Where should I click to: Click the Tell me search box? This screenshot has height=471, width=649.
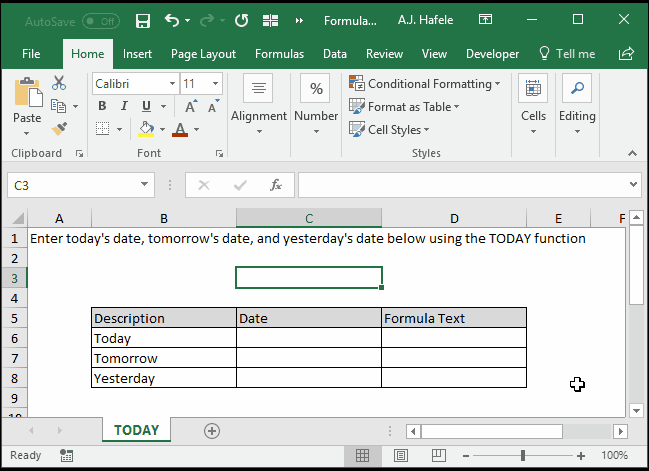[567, 54]
